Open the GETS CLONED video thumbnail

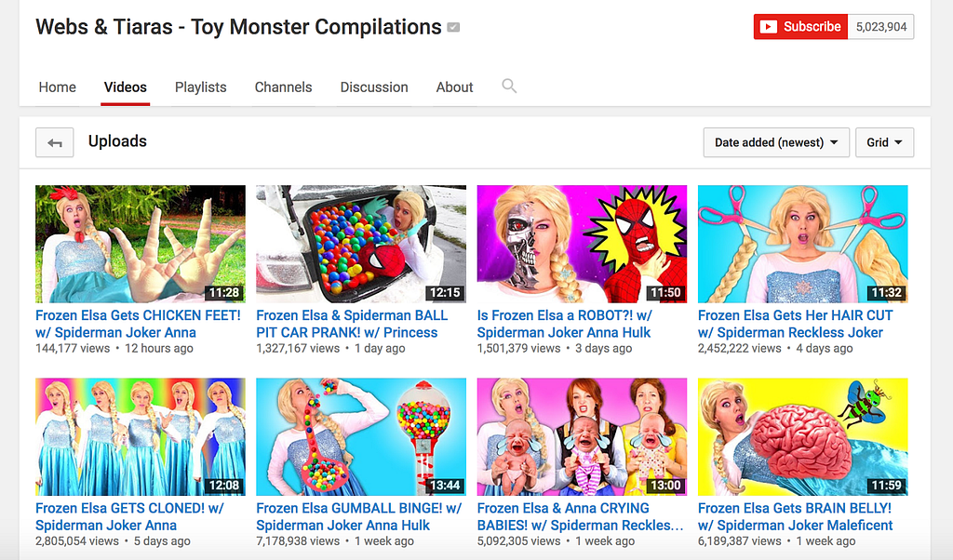[141, 436]
